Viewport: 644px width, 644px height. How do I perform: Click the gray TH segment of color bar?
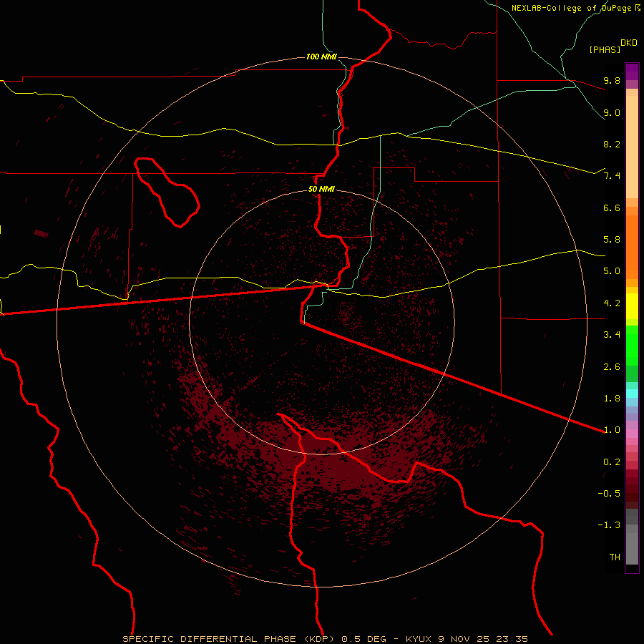pyautogui.click(x=632, y=550)
